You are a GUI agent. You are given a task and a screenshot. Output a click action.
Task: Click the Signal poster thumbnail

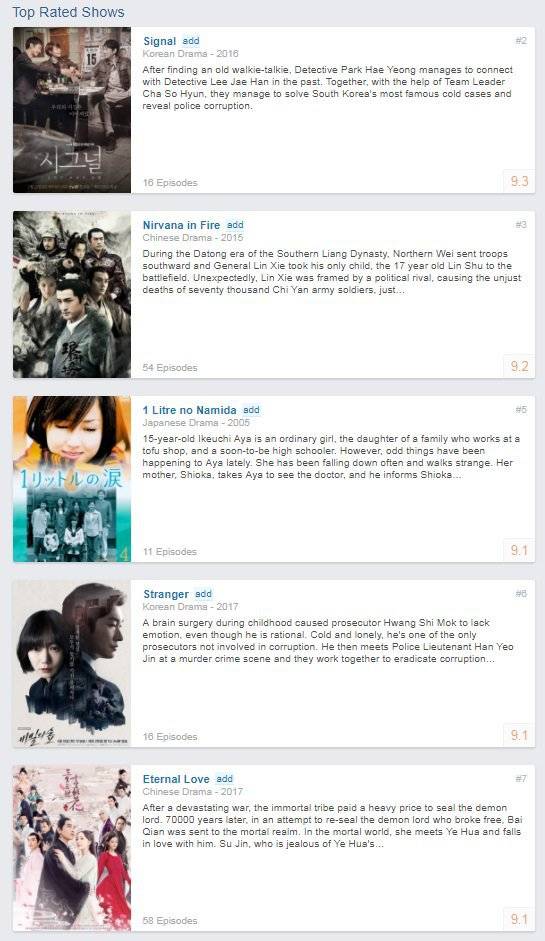click(x=72, y=110)
